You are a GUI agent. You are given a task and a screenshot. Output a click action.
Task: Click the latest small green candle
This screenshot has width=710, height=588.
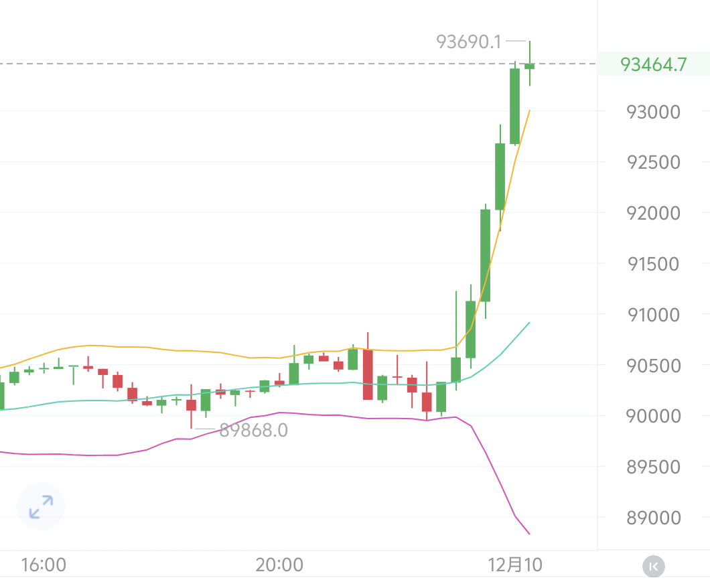(529, 66)
